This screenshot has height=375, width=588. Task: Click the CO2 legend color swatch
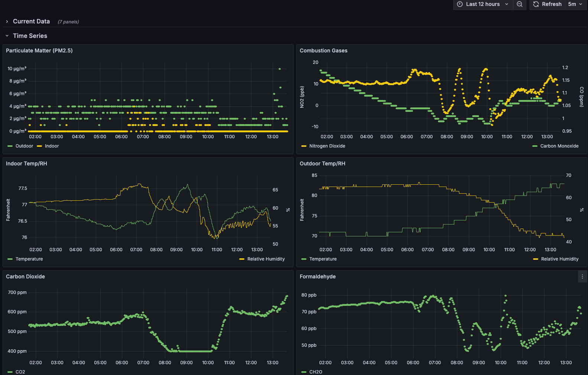pos(10,372)
